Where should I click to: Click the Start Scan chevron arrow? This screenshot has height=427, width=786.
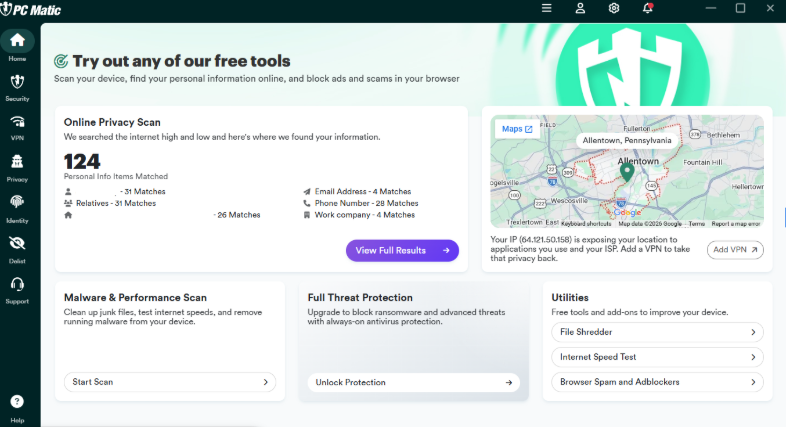pyautogui.click(x=266, y=382)
